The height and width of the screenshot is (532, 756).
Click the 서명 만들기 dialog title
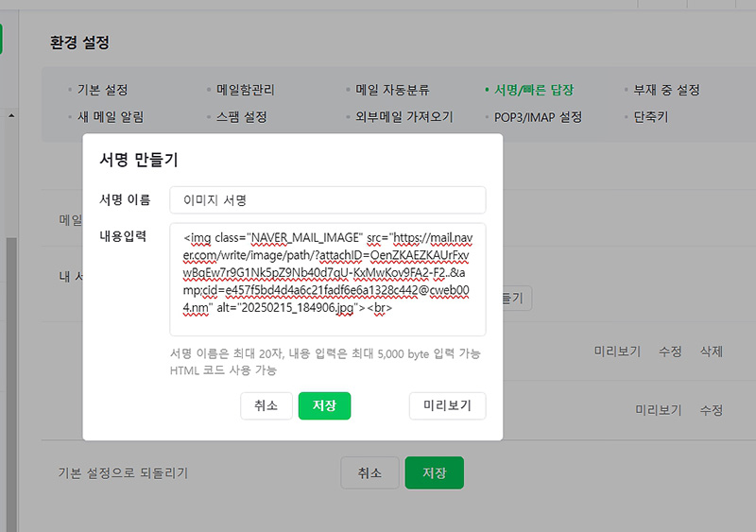139,160
